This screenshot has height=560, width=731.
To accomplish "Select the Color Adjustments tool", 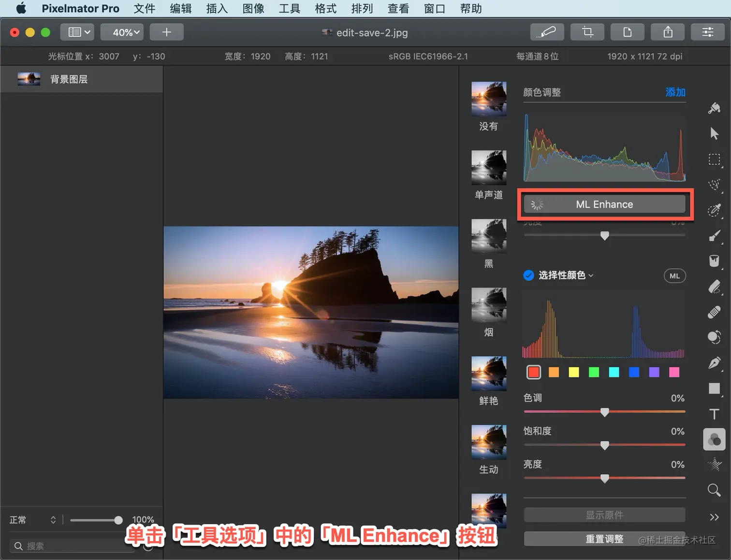I will point(714,440).
